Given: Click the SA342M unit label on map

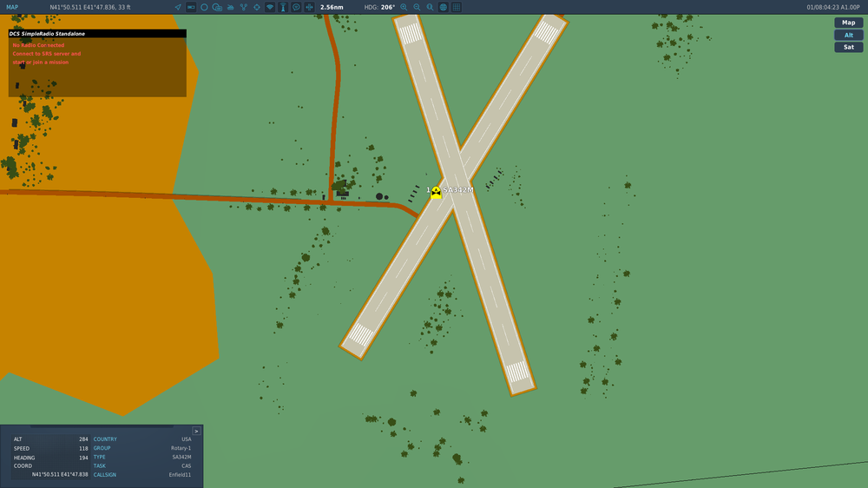Looking at the screenshot, I should click(x=458, y=190).
